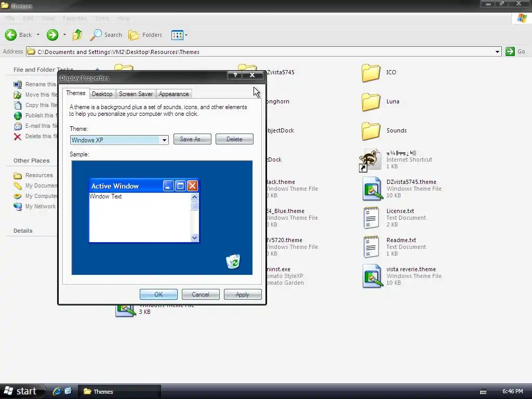
Task: Click the second Quick Launch browser icon
Action: pos(68,391)
